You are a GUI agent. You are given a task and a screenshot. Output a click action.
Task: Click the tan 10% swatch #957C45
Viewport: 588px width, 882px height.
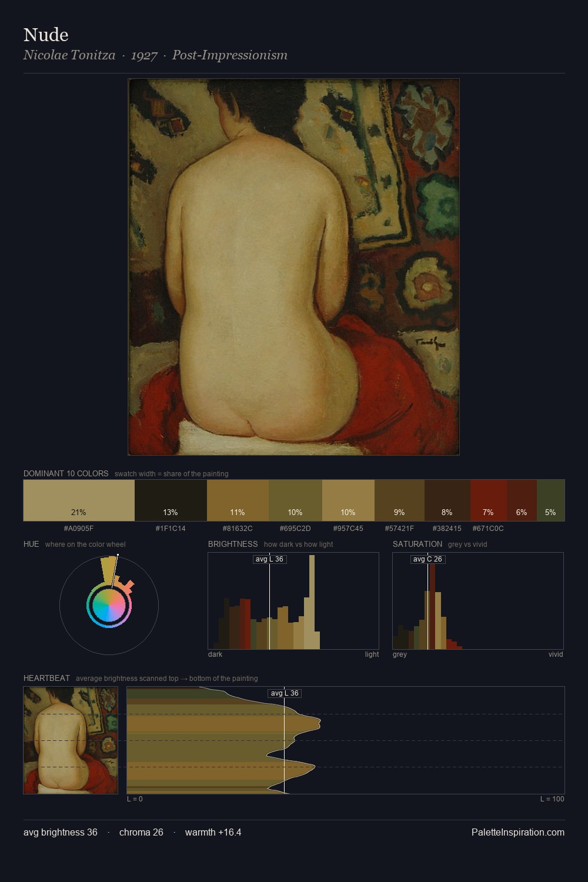point(348,500)
